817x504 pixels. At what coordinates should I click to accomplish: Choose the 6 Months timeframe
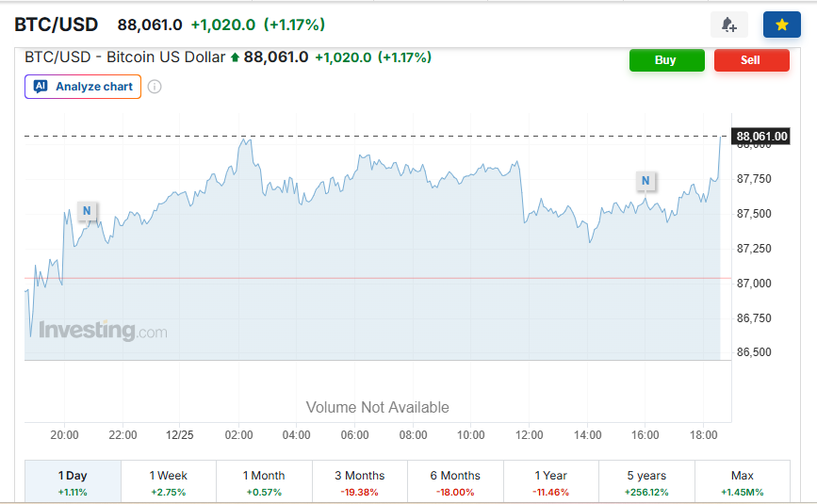(x=455, y=482)
